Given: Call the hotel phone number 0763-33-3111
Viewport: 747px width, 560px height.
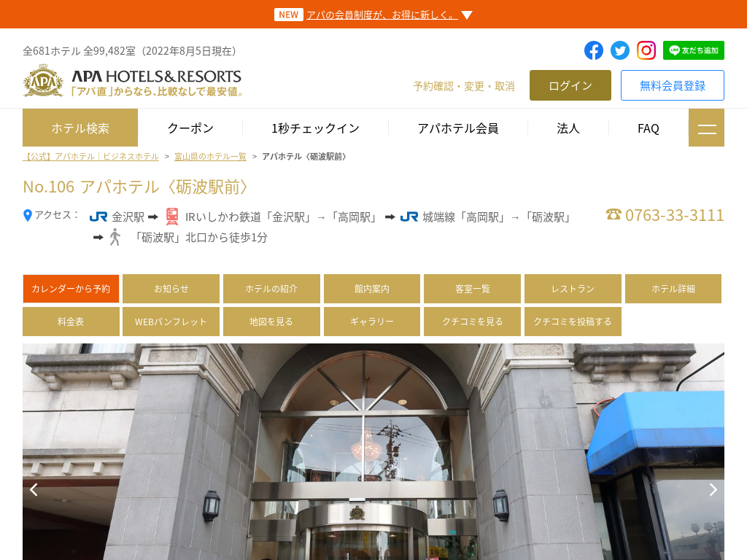Looking at the screenshot, I should [x=665, y=215].
